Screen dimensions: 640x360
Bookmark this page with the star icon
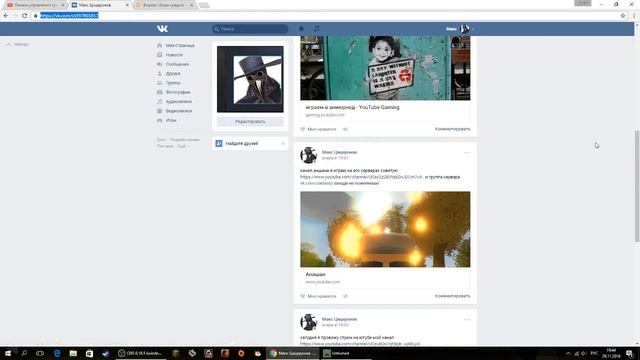point(623,16)
